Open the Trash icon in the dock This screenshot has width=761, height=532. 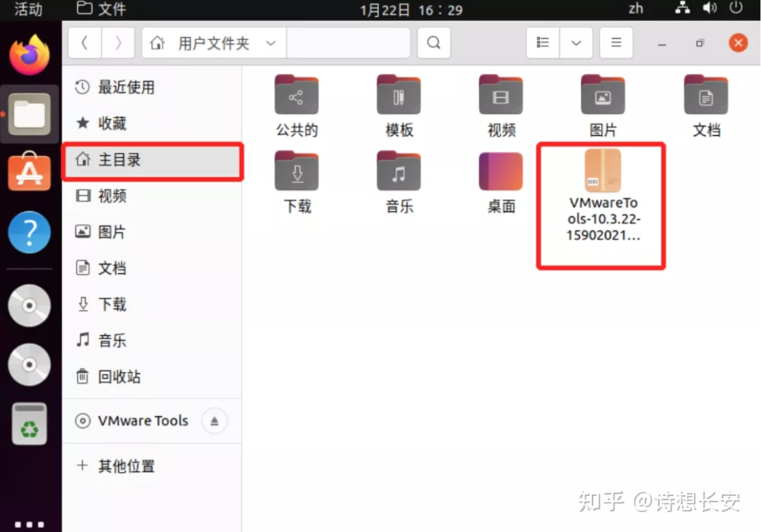[x=29, y=423]
